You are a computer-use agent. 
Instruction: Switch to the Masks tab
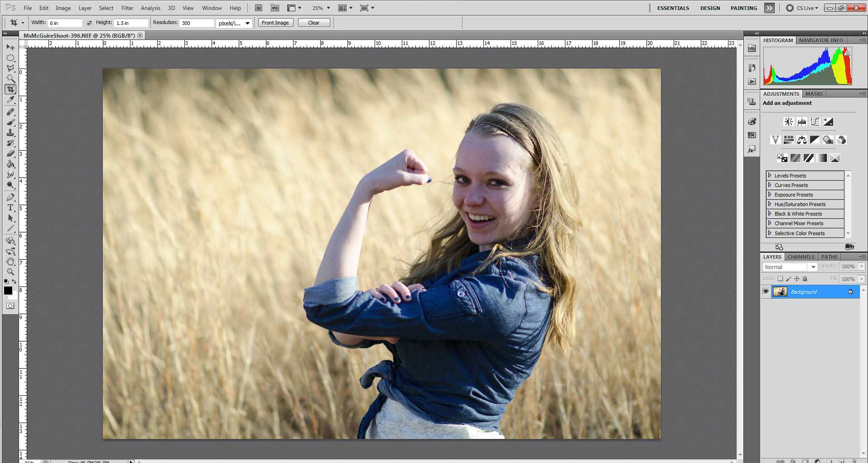click(814, 94)
